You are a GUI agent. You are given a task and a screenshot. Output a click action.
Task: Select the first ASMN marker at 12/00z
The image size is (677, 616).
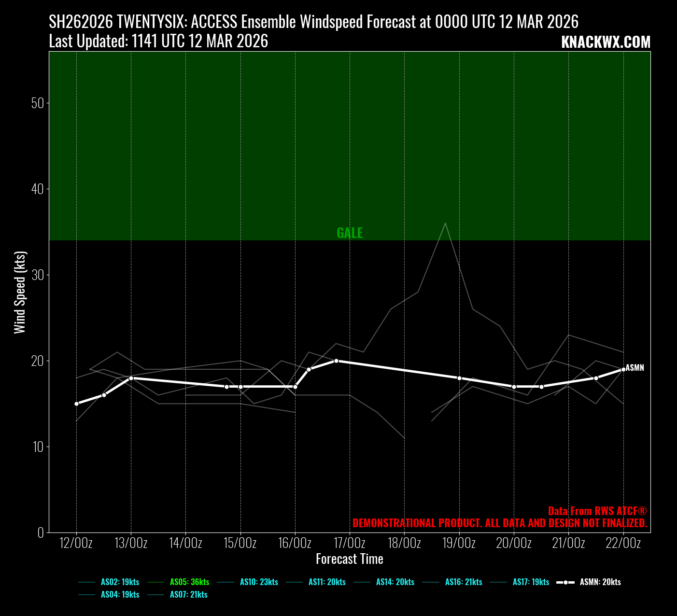coord(76,404)
